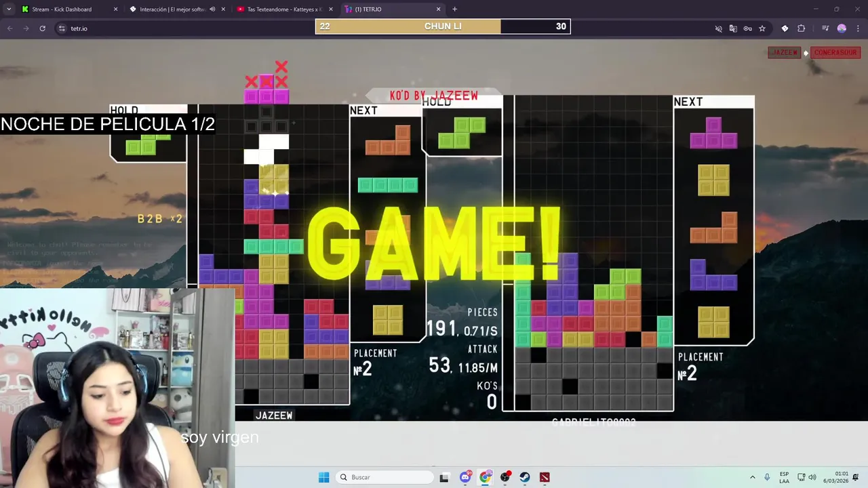Open notification center bell icon
The height and width of the screenshot is (488, 868).
point(856,477)
